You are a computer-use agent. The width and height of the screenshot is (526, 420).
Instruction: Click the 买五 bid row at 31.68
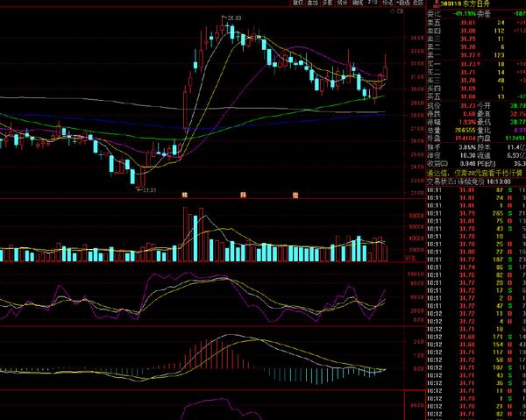[x=476, y=96]
